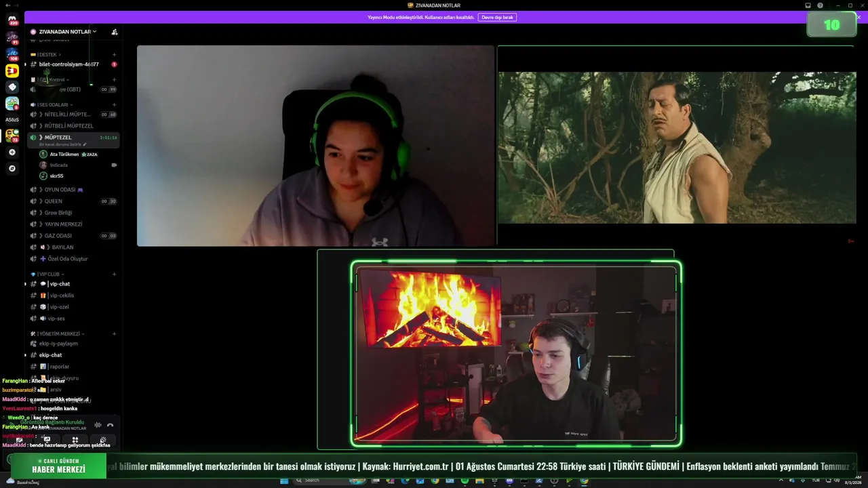Collapse the VIP CLUB category
This screenshot has width=868, height=488.
[x=49, y=274]
